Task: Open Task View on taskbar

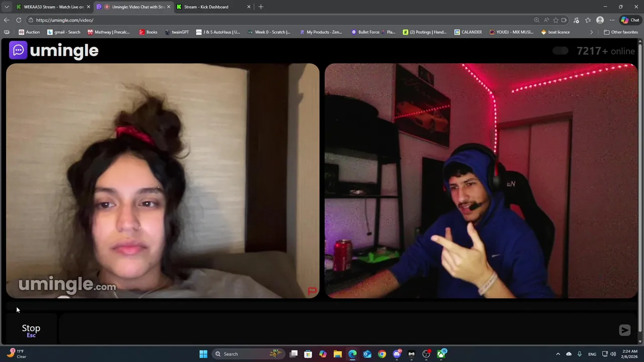Action: tap(294, 354)
